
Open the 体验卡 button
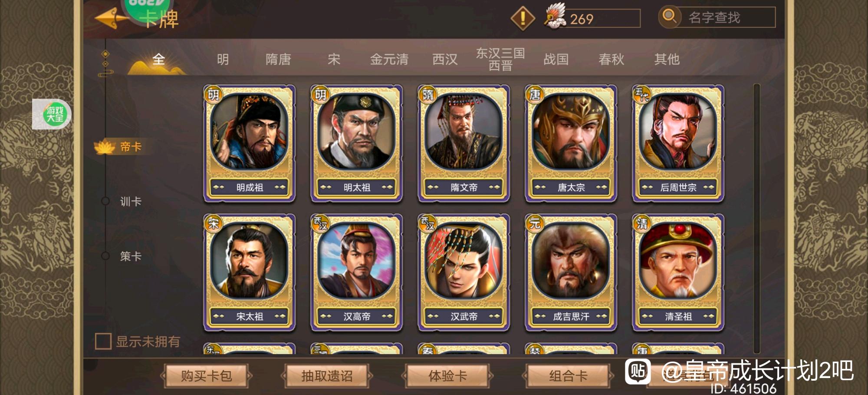coord(447,376)
